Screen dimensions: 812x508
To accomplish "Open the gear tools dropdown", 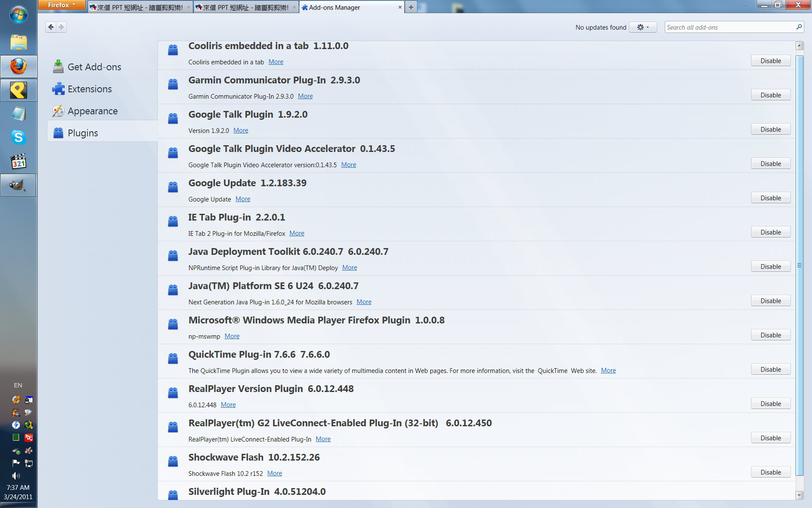I will (642, 27).
